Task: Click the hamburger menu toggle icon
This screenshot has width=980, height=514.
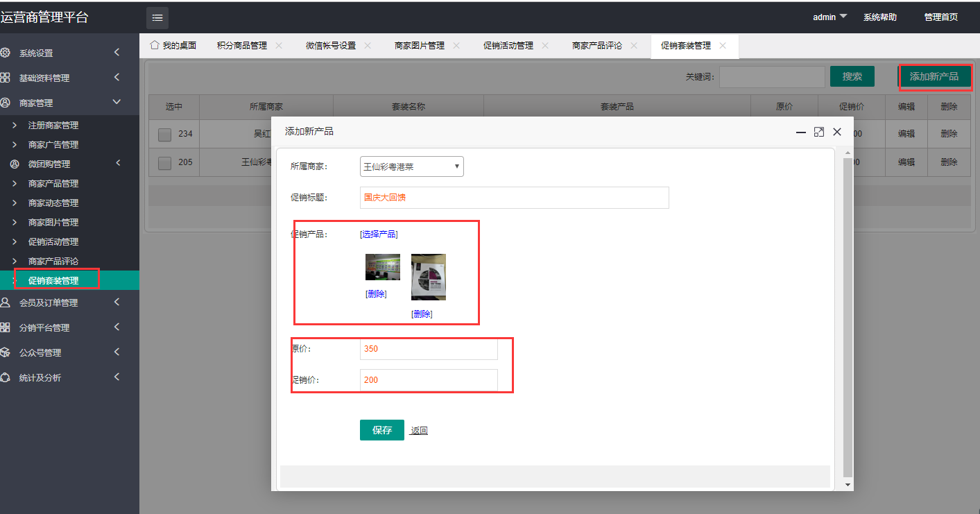Action: pos(157,18)
